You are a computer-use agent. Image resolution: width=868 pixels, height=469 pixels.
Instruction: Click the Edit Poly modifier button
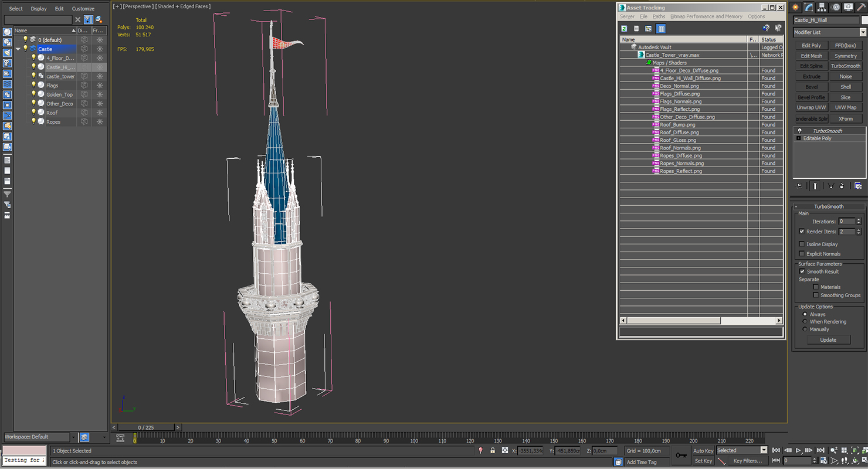[811, 45]
